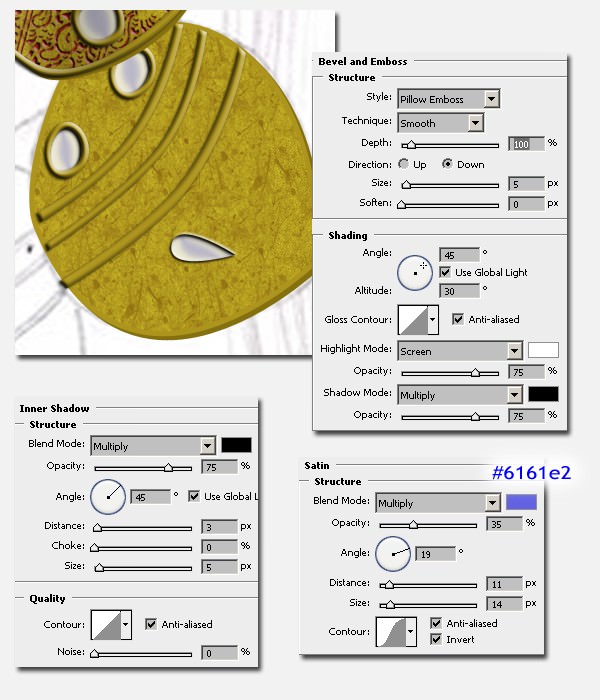Click the Gloss Contour thumbnail
Image resolution: width=600 pixels, height=700 pixels.
413,320
